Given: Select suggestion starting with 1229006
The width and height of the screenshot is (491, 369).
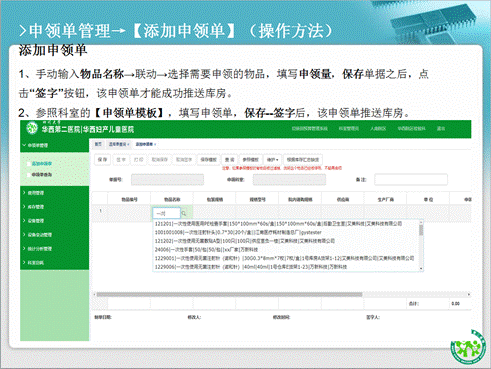Looking at the screenshot, I should point(286,267).
